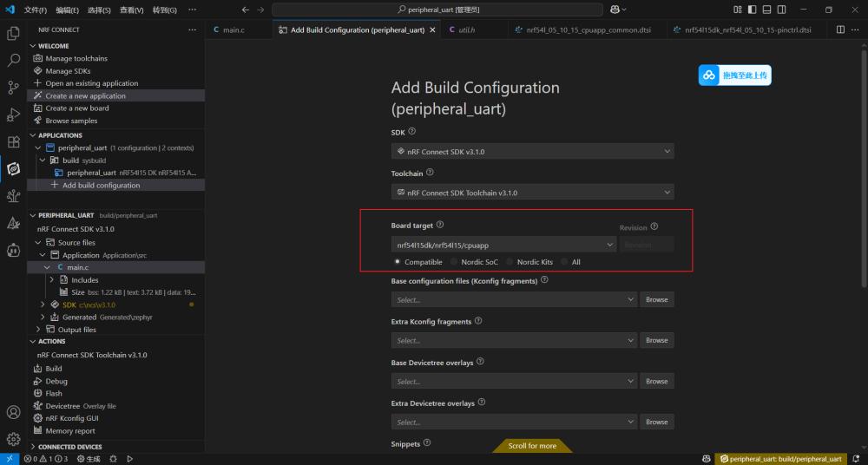Open the Extensions view icon
868x465 pixels.
coord(13,141)
